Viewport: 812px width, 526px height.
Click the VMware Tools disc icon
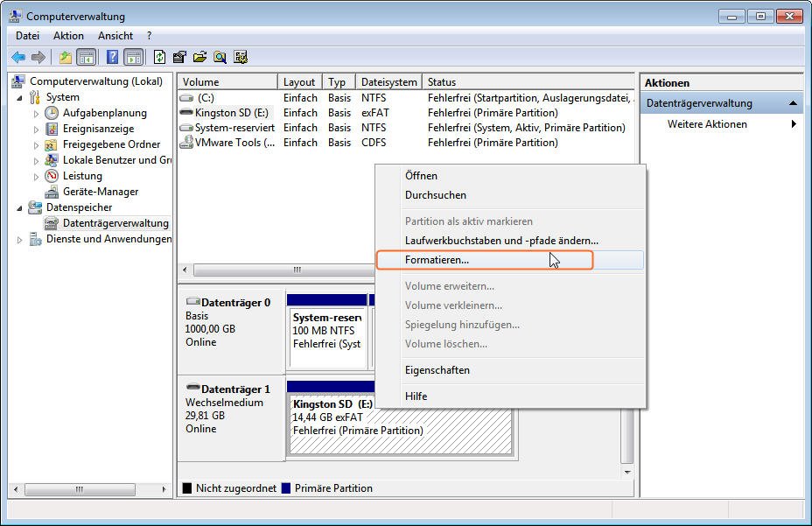point(186,143)
